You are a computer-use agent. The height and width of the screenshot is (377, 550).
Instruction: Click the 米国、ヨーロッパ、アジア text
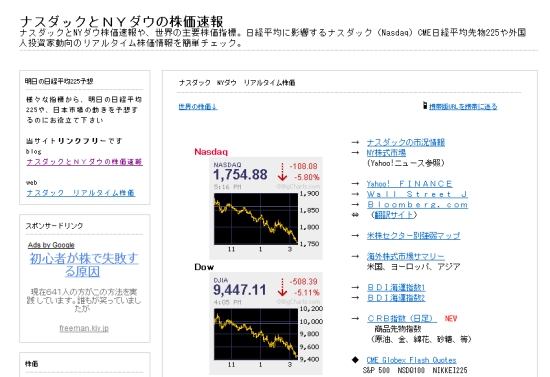tap(413, 267)
